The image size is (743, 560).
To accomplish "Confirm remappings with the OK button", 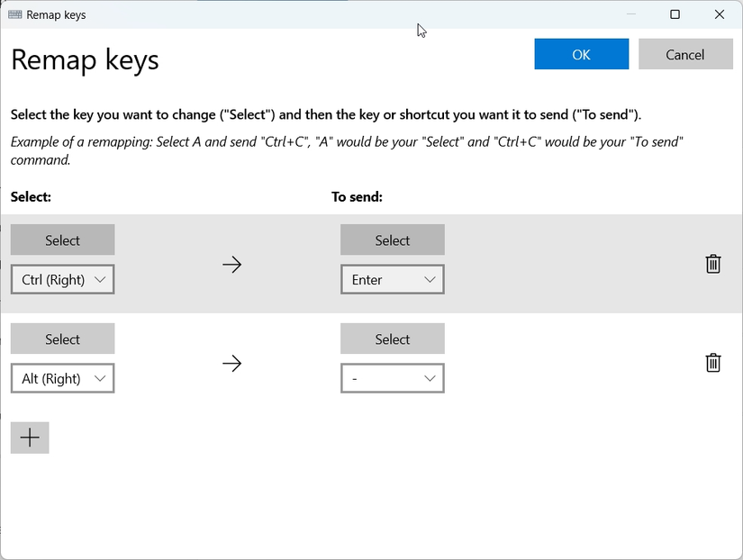I will 581,54.
